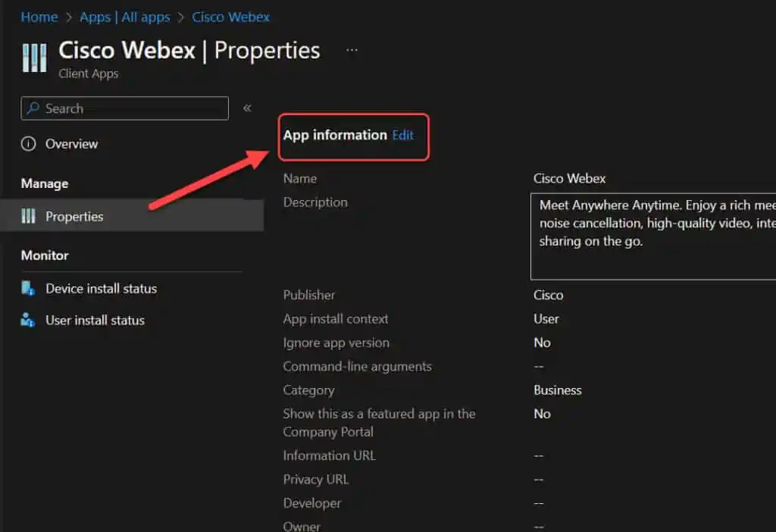Click the 'Monitor' section heading
776x532 pixels.
click(x=45, y=255)
